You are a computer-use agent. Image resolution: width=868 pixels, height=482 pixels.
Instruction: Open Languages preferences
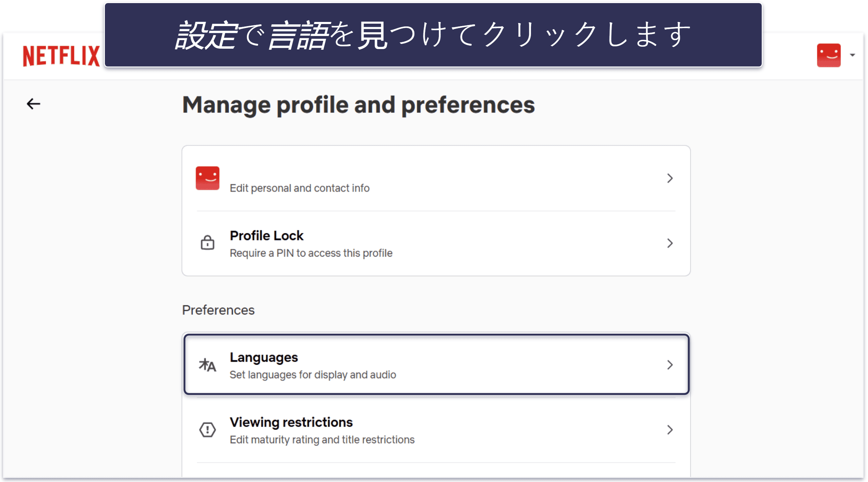click(436, 364)
